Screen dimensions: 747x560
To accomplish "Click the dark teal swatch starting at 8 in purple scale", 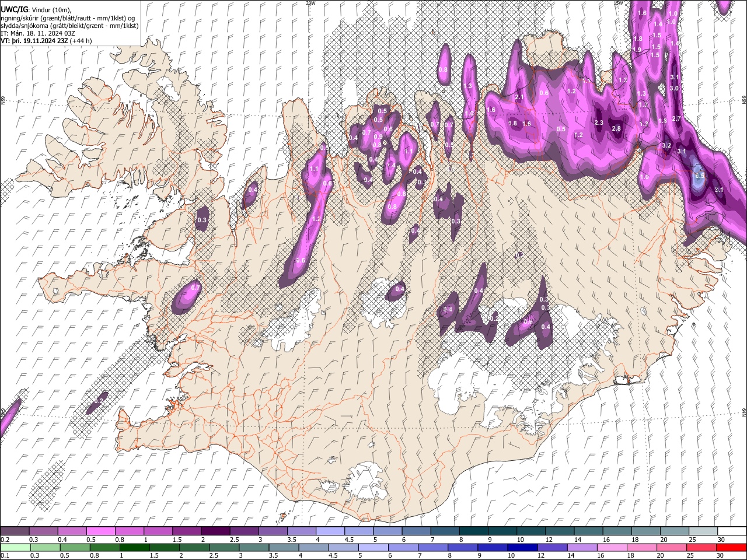I will (473, 531).
